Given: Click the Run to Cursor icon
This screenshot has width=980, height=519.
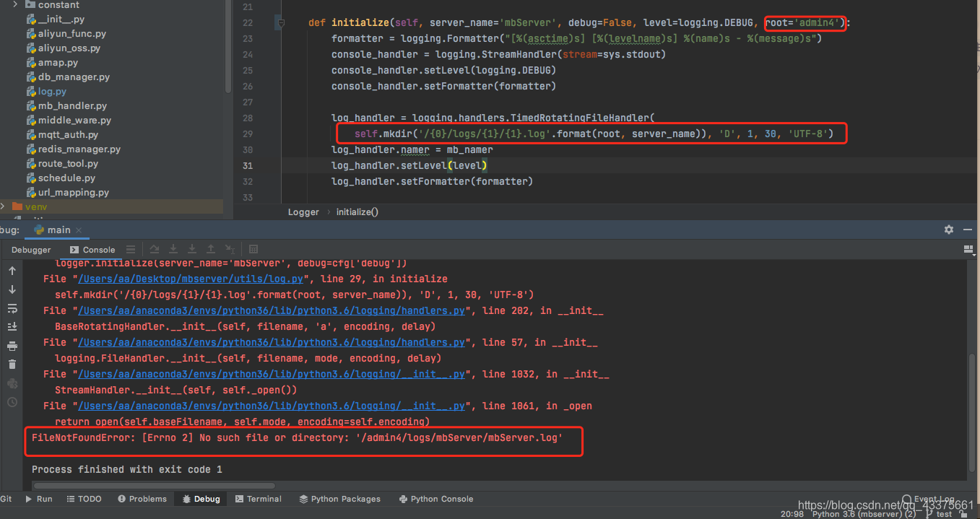Looking at the screenshot, I should [230, 249].
